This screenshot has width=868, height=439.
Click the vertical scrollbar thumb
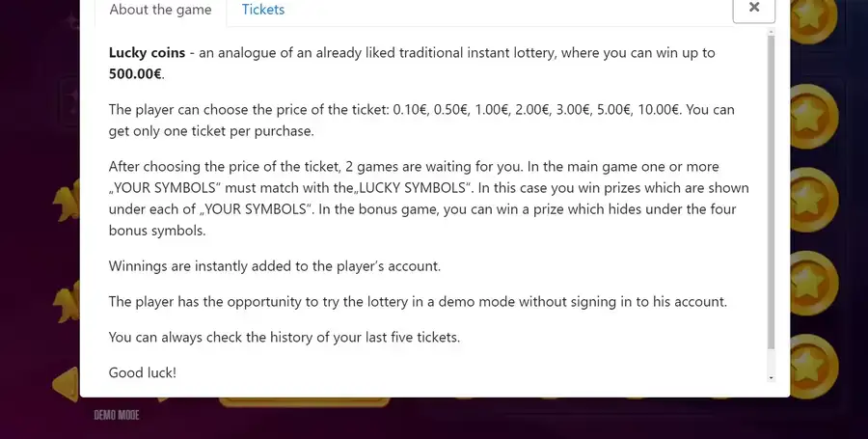pos(772,193)
